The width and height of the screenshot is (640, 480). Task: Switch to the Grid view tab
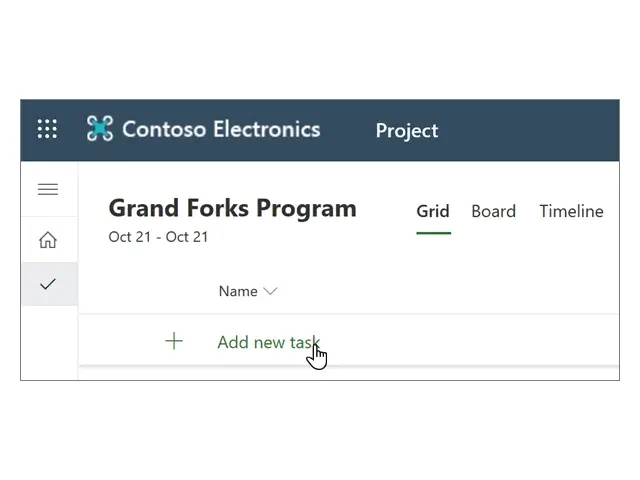click(x=433, y=211)
